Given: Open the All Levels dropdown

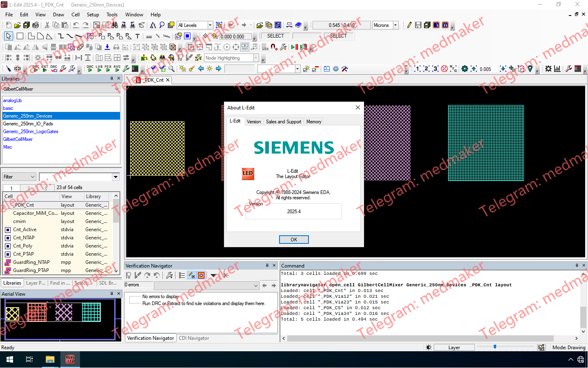Looking at the screenshot, I should tap(210, 25).
